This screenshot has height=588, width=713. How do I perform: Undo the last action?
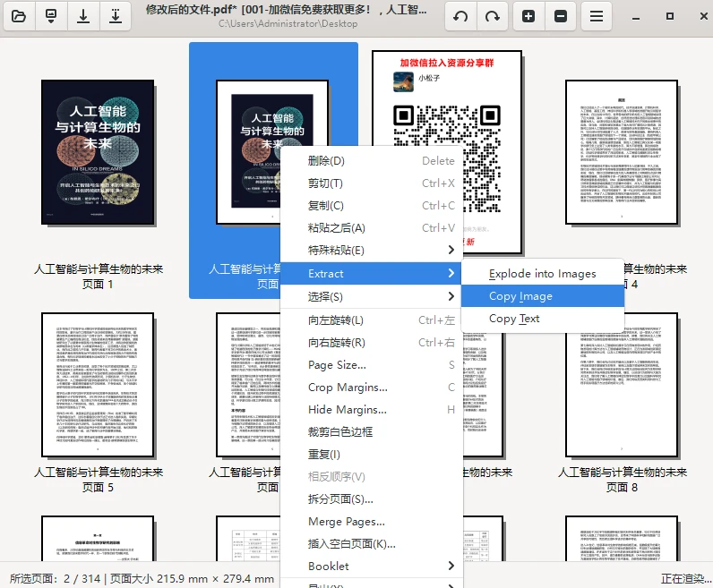point(460,16)
